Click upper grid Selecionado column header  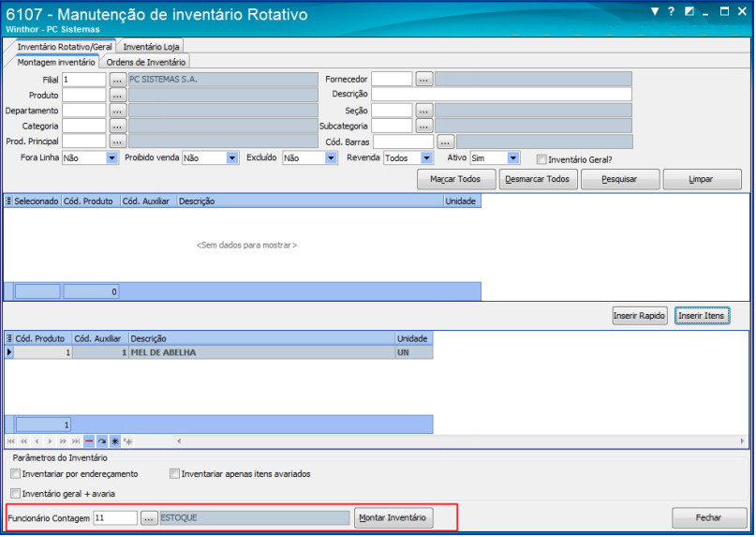37,201
